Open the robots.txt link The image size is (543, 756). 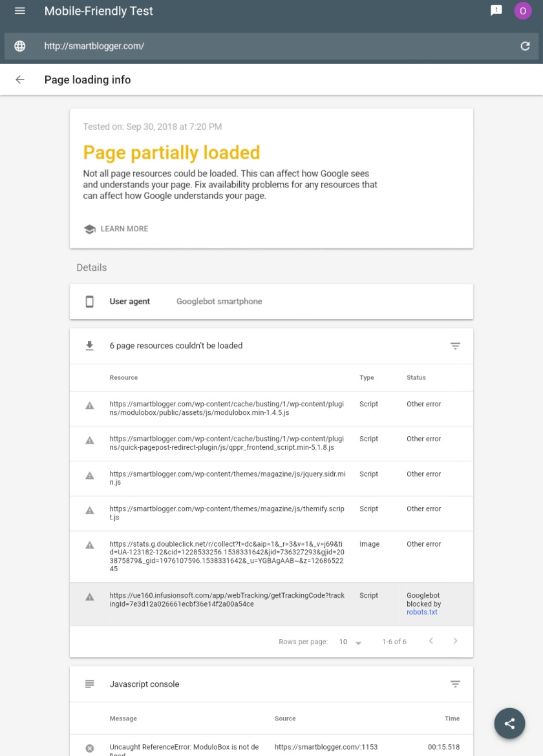[x=421, y=612]
